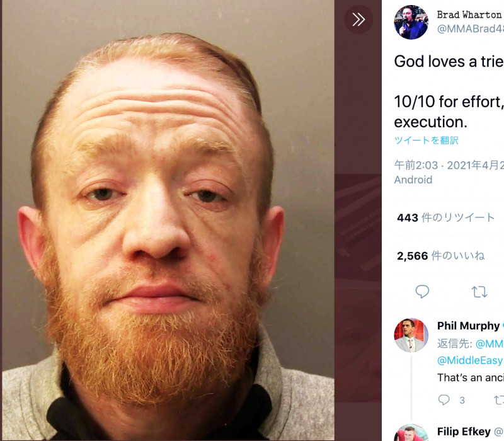Open the reply-to @MM mention in Phil's reply
Viewport: 504px width, 441px height.
pyautogui.click(x=490, y=343)
